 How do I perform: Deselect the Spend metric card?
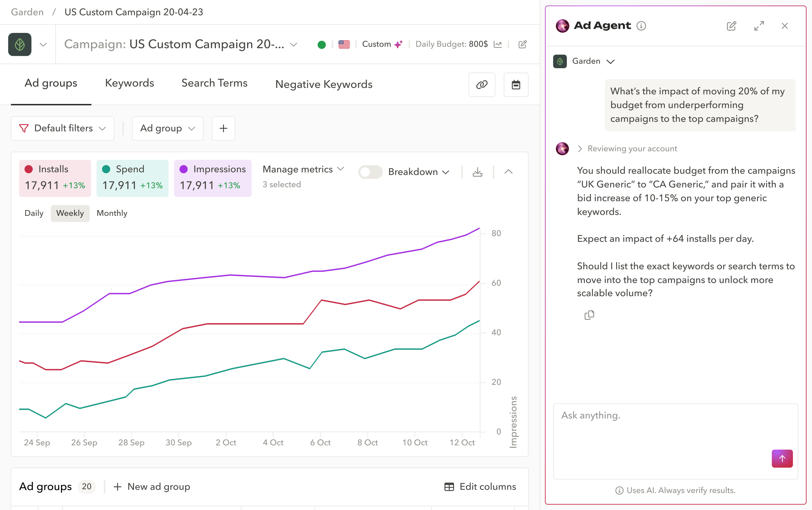pos(132,178)
